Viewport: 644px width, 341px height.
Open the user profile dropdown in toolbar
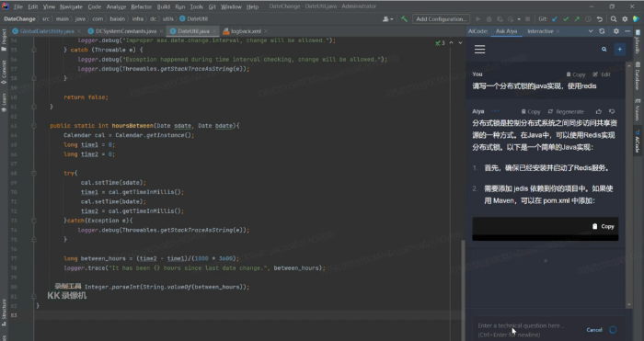tap(387, 19)
